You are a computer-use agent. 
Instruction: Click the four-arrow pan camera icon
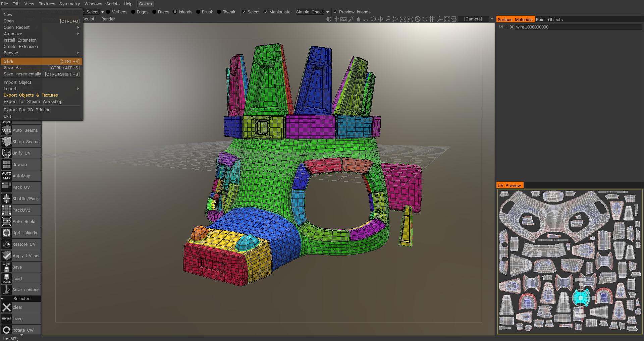click(381, 19)
